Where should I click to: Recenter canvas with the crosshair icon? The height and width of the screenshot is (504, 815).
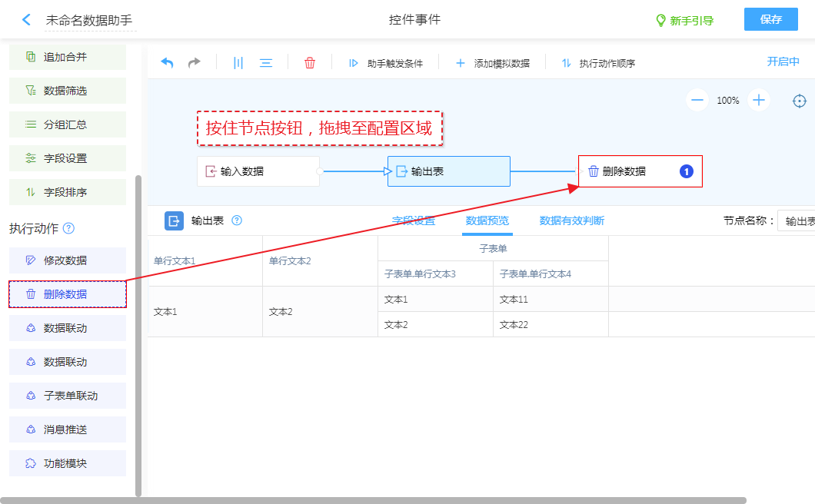coord(800,101)
